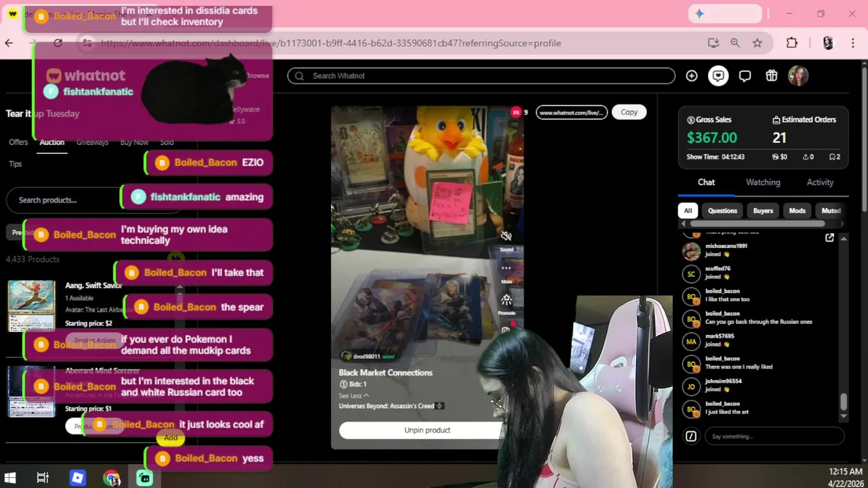This screenshot has width=868, height=488.
Task: Reload the page
Action: tap(58, 43)
